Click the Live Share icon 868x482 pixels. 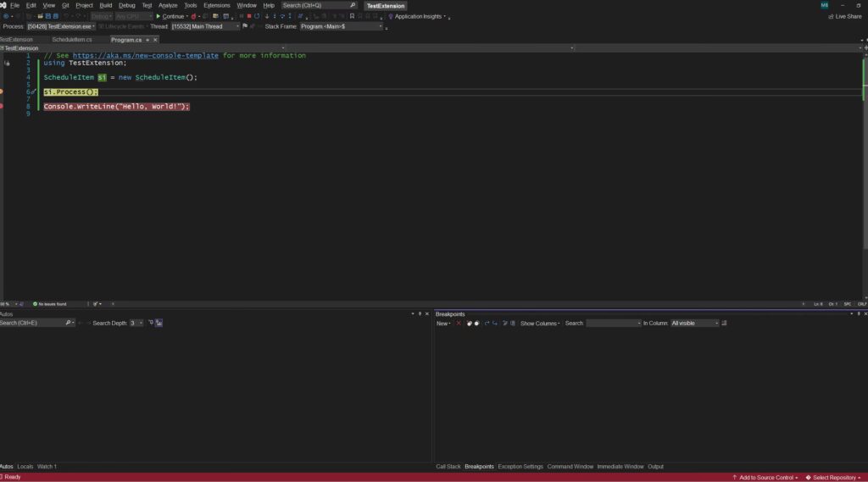(831, 16)
